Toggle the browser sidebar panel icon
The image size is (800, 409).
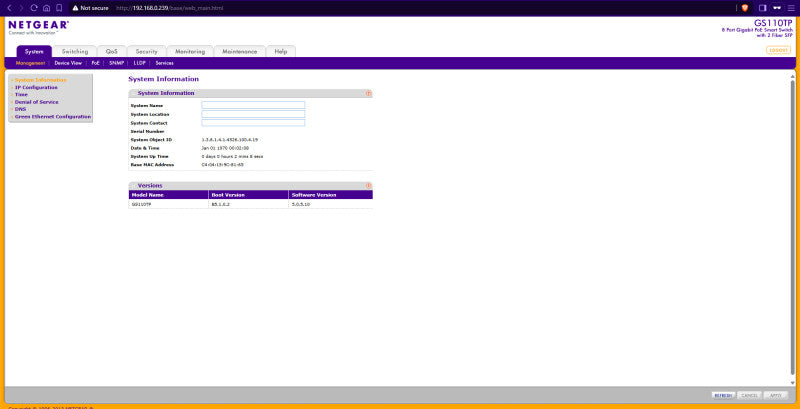(763, 8)
